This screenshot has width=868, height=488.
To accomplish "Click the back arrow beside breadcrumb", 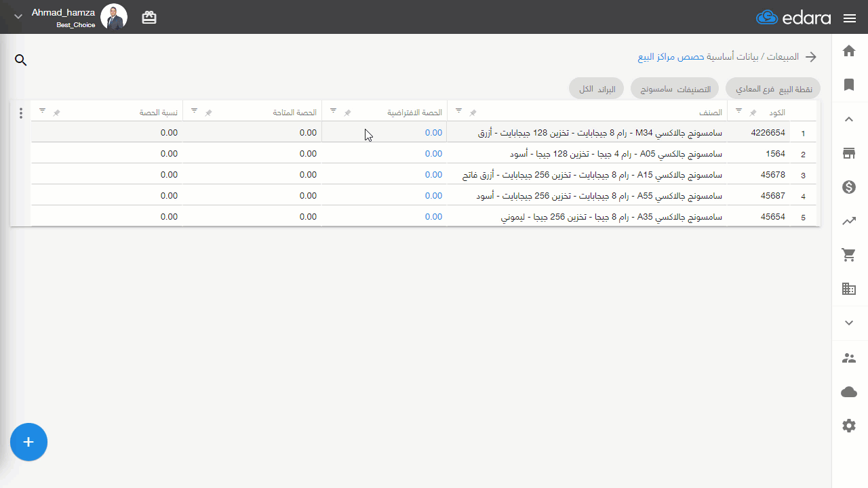I will 811,57.
